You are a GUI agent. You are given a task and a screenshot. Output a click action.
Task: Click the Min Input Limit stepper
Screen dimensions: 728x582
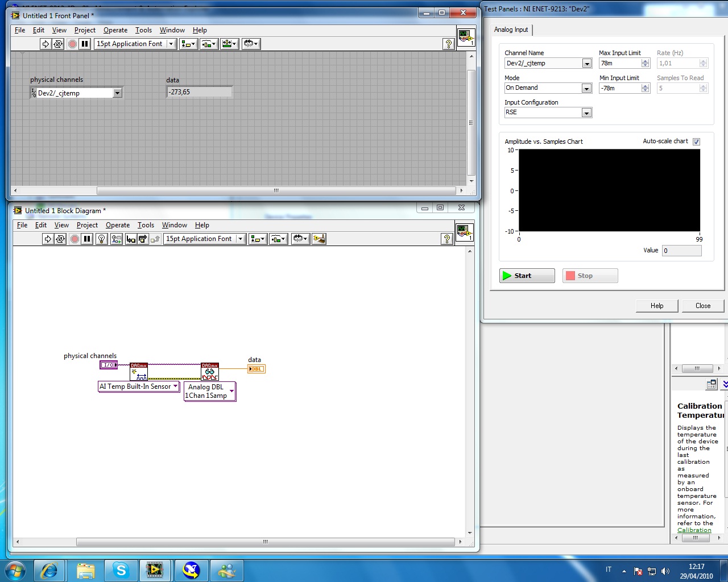point(645,88)
